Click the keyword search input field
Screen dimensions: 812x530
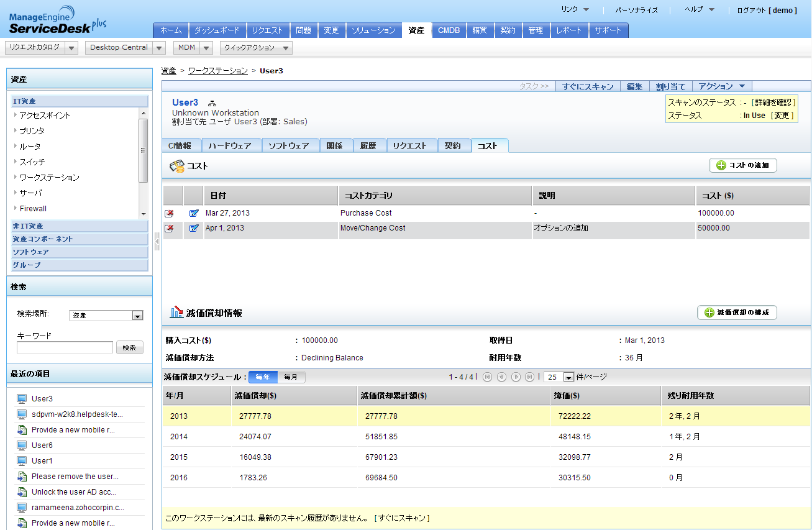[x=65, y=348]
